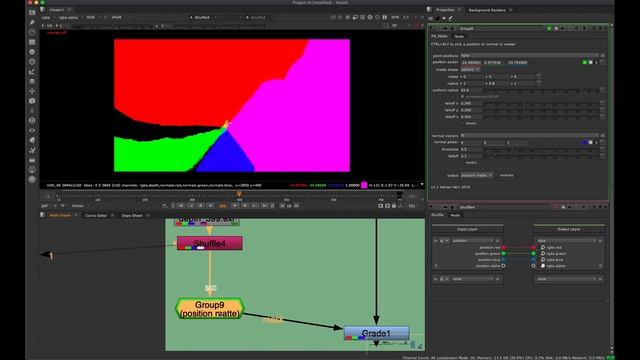Open the Node tab in Group9 panel
The height and width of the screenshot is (360, 640).
pos(459,36)
